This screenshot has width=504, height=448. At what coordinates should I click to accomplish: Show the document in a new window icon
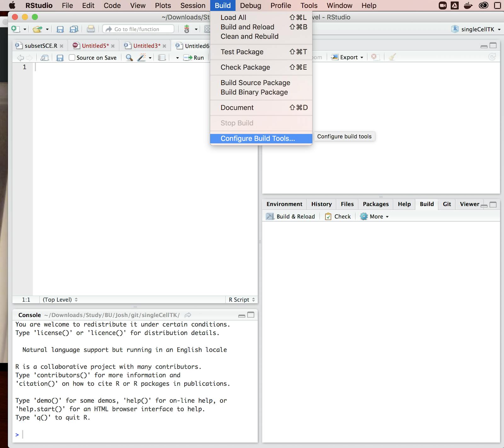coord(44,58)
